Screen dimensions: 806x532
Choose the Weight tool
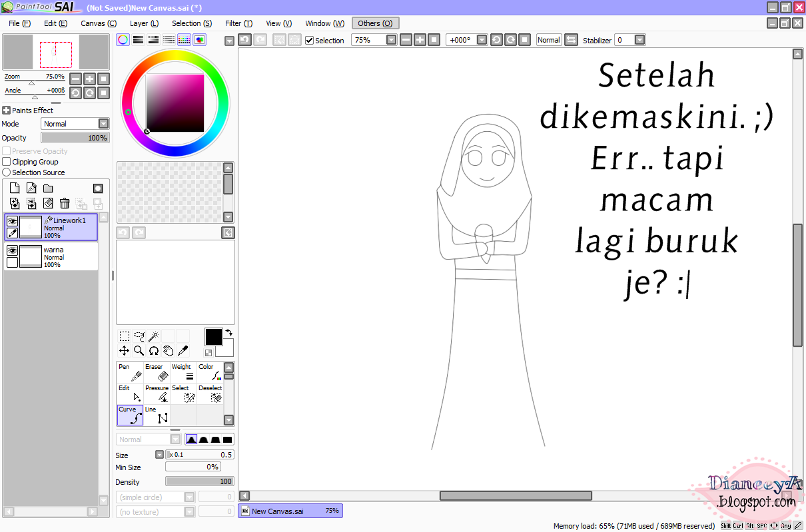click(x=183, y=372)
